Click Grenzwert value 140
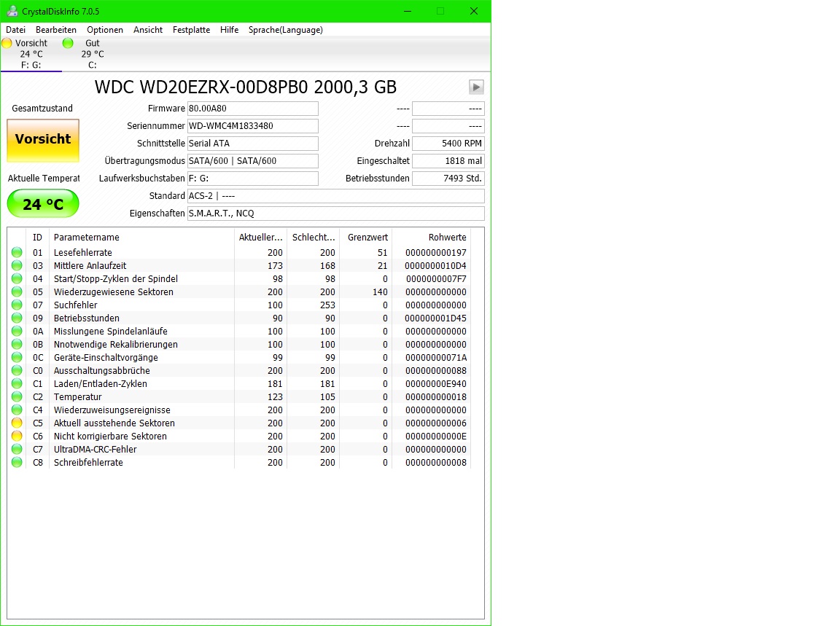 point(380,292)
